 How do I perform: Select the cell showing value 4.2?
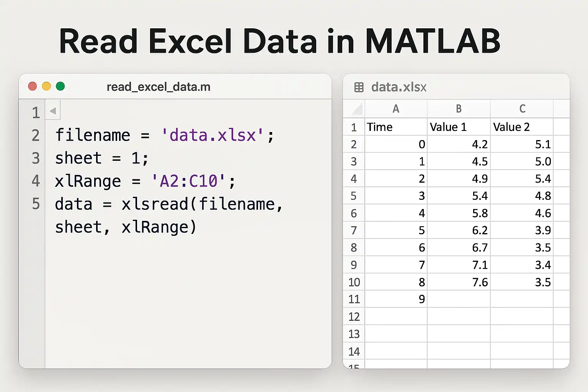tap(459, 144)
